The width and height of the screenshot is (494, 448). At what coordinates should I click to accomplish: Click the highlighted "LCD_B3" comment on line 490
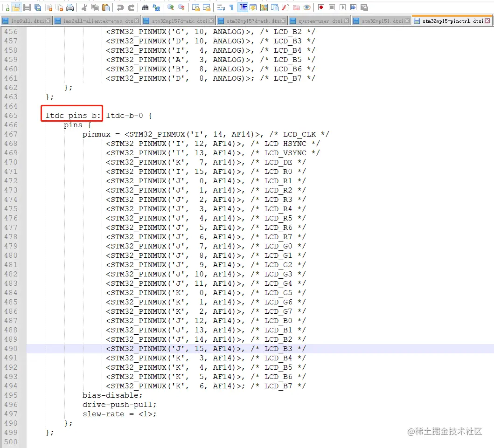click(x=278, y=349)
